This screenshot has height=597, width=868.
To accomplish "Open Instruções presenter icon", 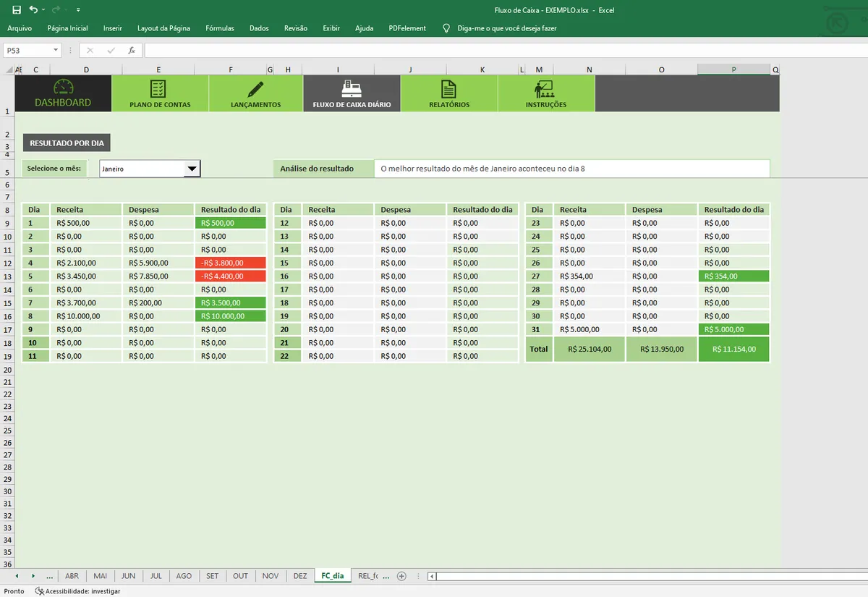I will coord(543,89).
